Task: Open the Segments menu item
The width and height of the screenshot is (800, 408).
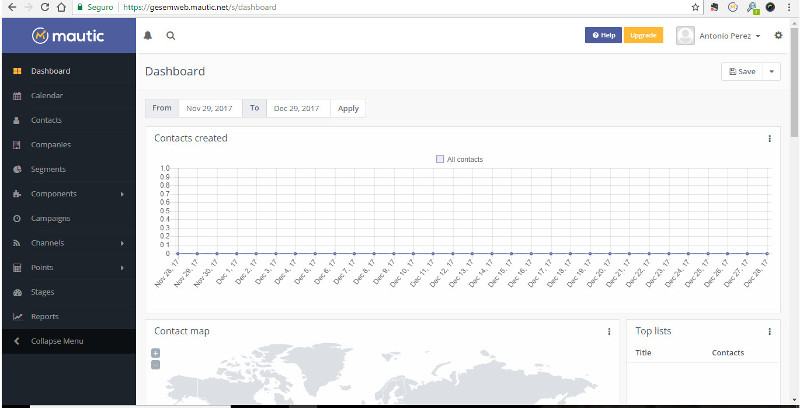Action: point(48,169)
